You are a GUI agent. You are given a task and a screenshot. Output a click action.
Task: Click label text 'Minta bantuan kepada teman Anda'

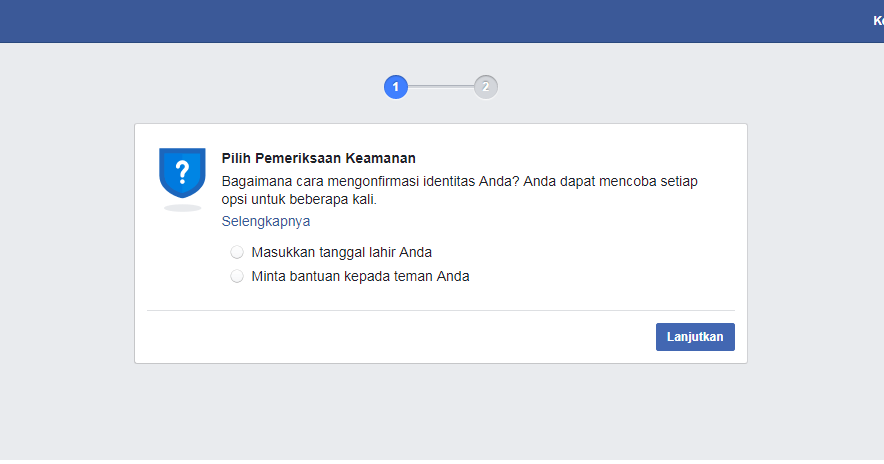(360, 276)
